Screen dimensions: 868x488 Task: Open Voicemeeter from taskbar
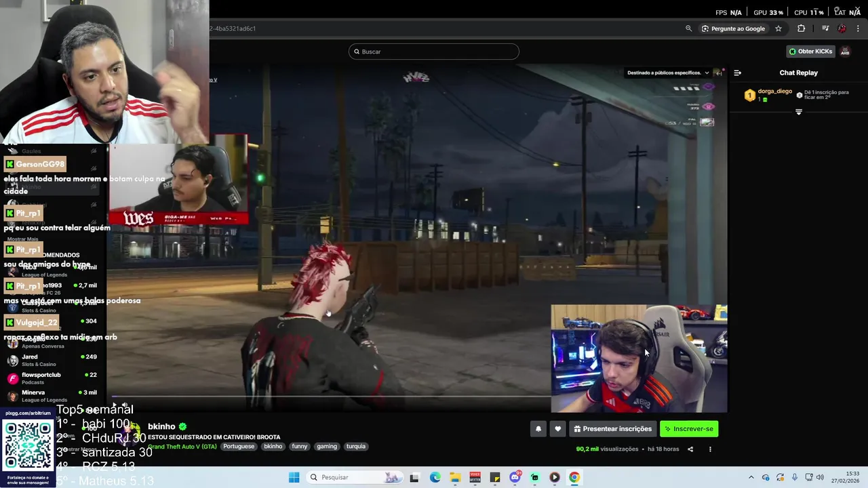point(475,477)
